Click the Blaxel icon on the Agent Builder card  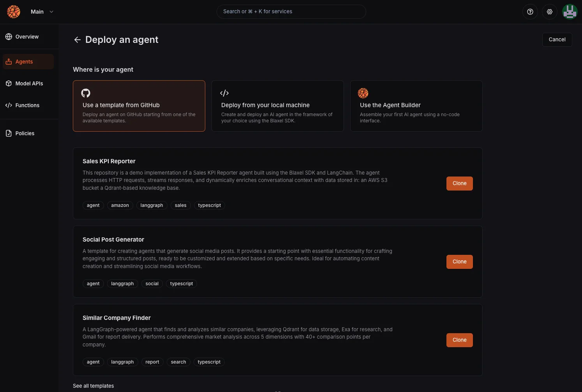click(363, 93)
